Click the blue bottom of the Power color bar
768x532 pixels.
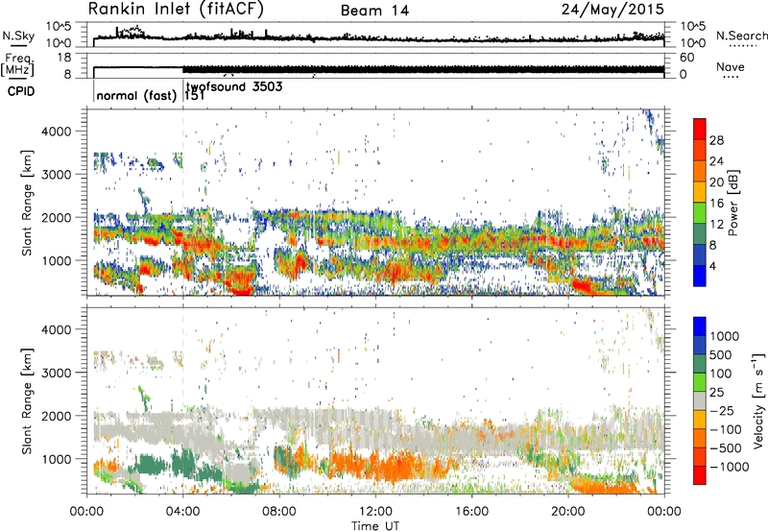[700, 276]
